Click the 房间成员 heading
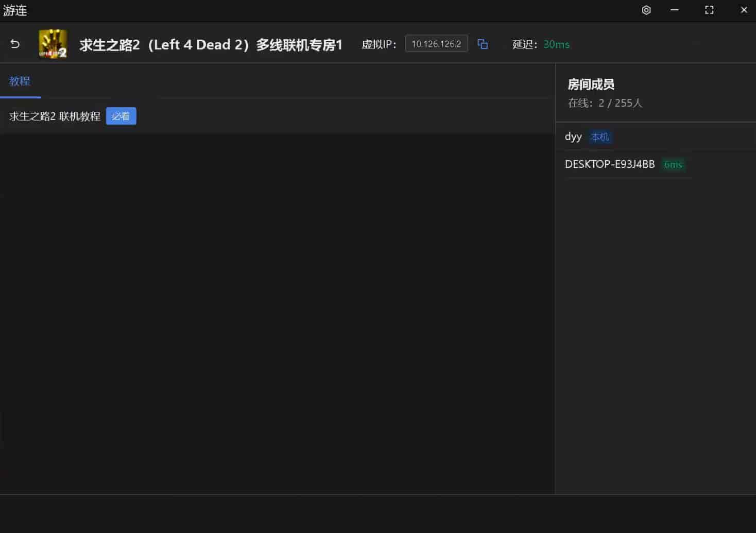756x533 pixels. [x=591, y=84]
